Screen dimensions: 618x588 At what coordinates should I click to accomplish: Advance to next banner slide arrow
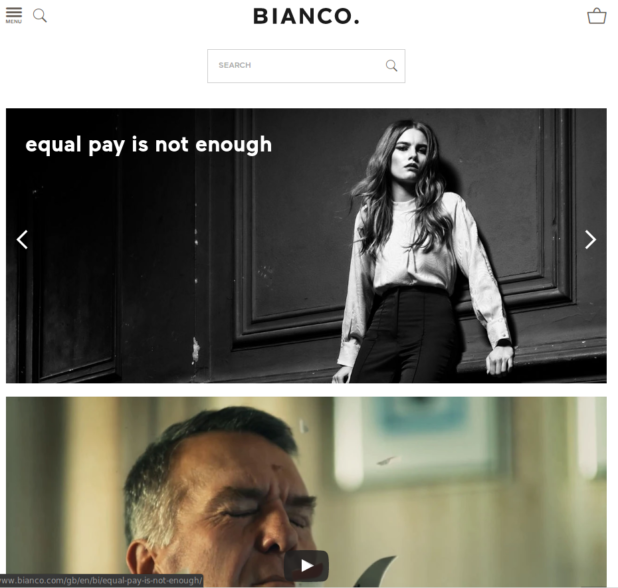click(x=590, y=240)
